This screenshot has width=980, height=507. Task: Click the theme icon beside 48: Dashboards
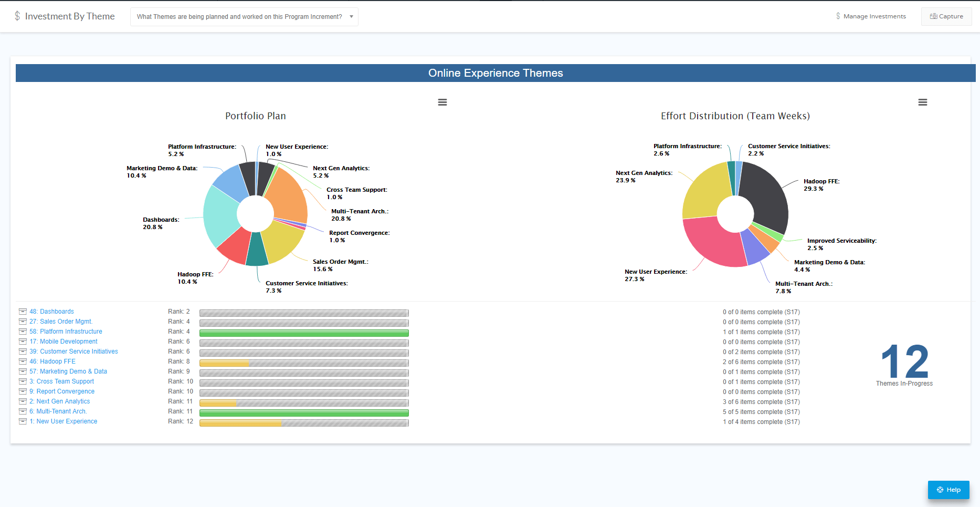coord(23,312)
